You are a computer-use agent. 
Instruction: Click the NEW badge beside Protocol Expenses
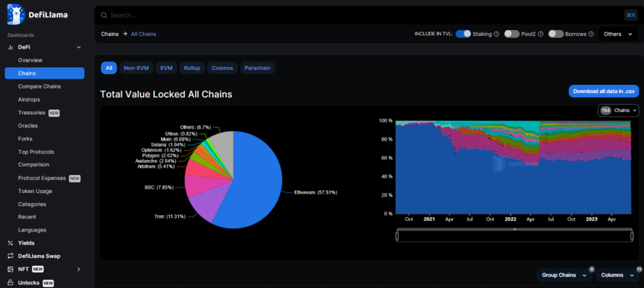(x=74, y=179)
